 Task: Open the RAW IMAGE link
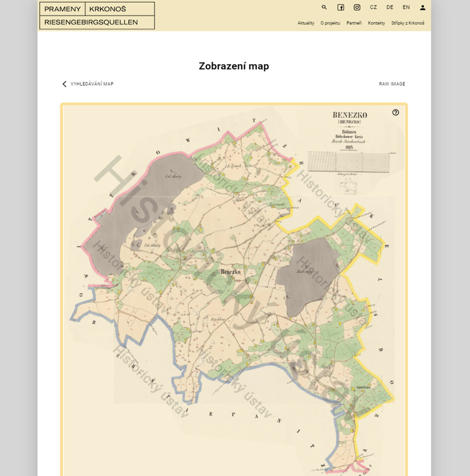pyautogui.click(x=392, y=84)
